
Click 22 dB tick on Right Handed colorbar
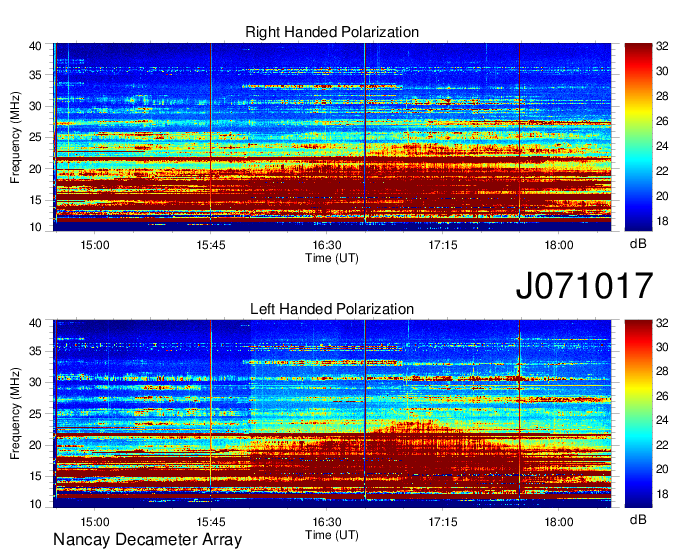click(x=662, y=171)
